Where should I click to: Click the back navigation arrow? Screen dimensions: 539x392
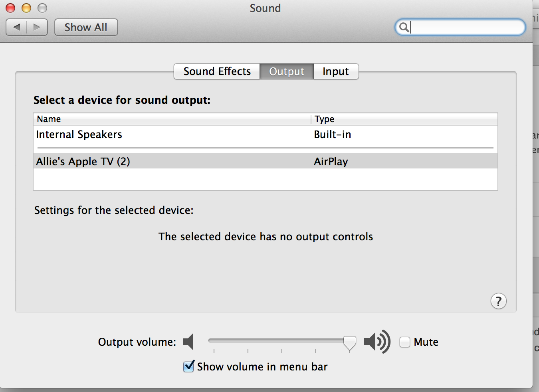(x=17, y=27)
